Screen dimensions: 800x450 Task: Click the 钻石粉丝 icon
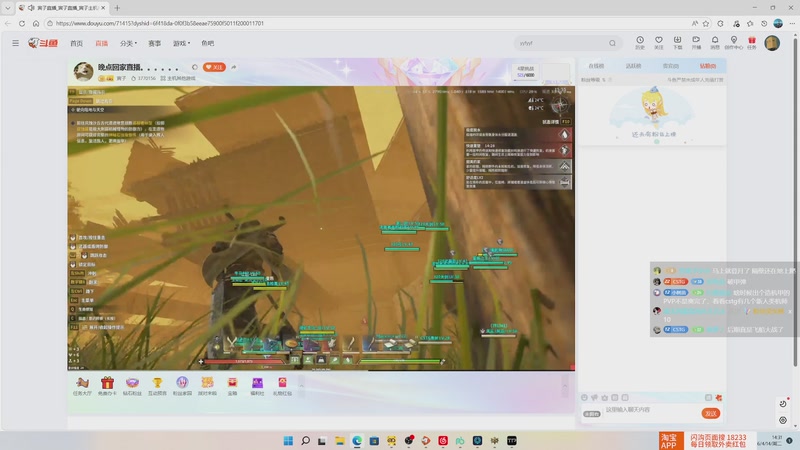pyautogui.click(x=132, y=386)
